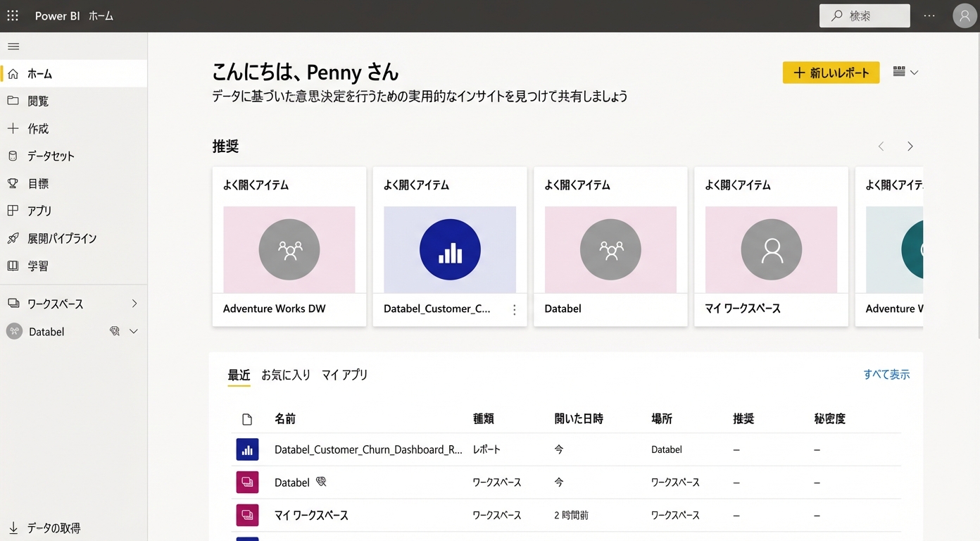This screenshot has width=980, height=541.
Task: Click workspace icon in マイ ワークスペース table row
Action: (x=247, y=515)
